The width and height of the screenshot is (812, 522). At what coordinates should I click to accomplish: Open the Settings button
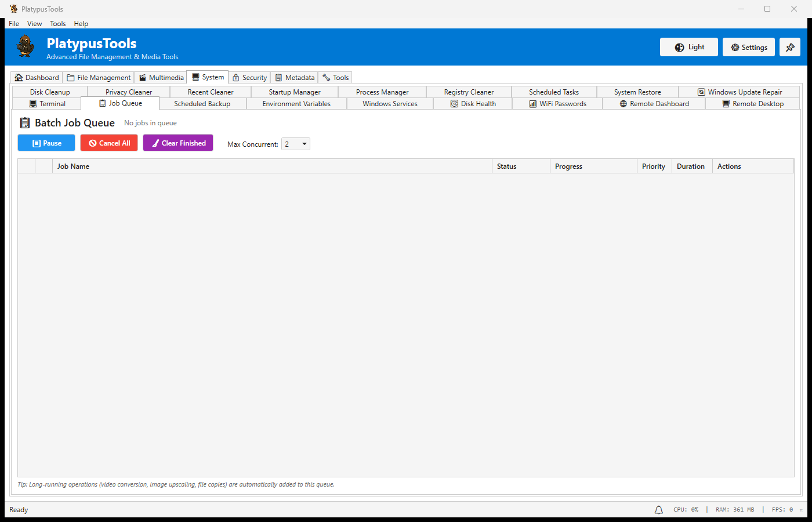click(x=748, y=48)
